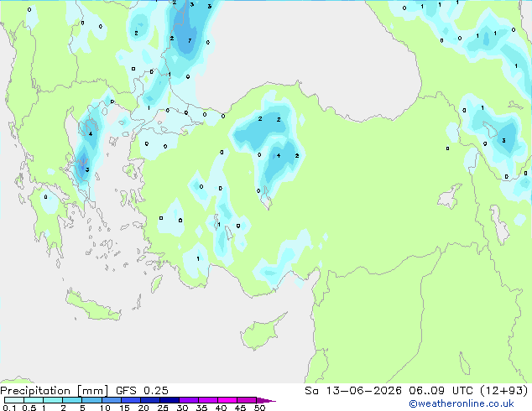The image size is (532, 411).
Task: Click the legend tick label '50'
Action: tap(259, 408)
